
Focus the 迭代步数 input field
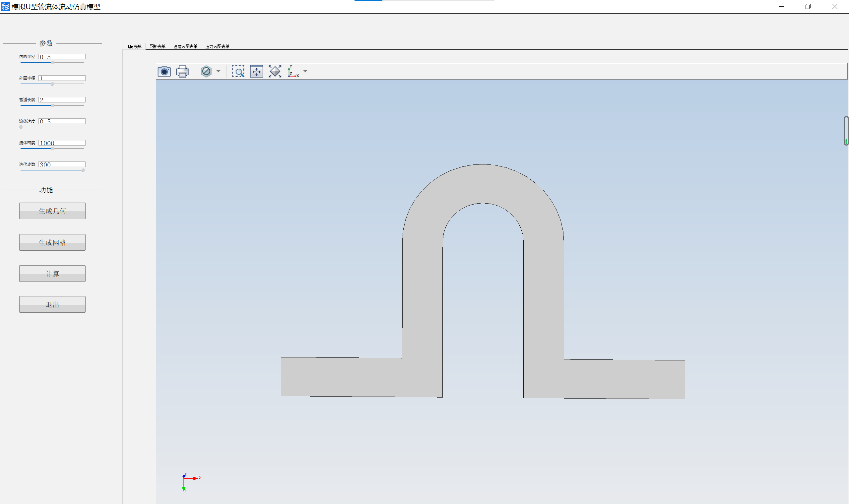click(62, 164)
